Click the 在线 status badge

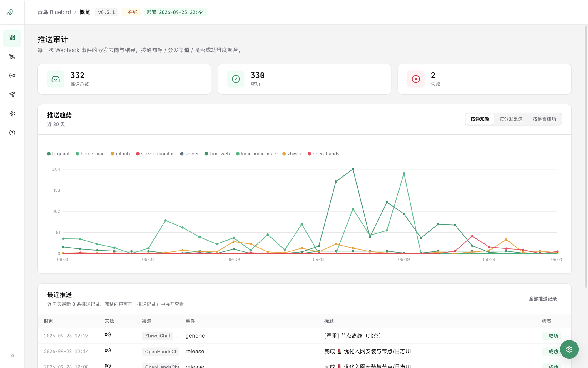coord(131,12)
